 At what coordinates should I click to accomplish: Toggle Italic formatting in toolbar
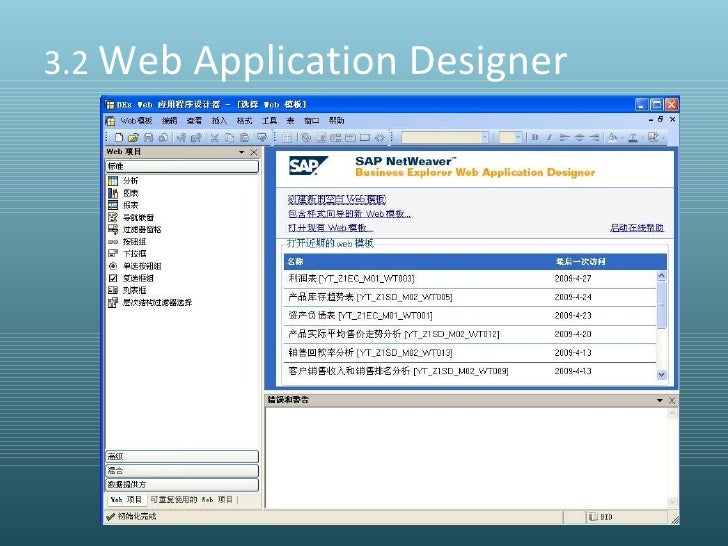coord(549,137)
